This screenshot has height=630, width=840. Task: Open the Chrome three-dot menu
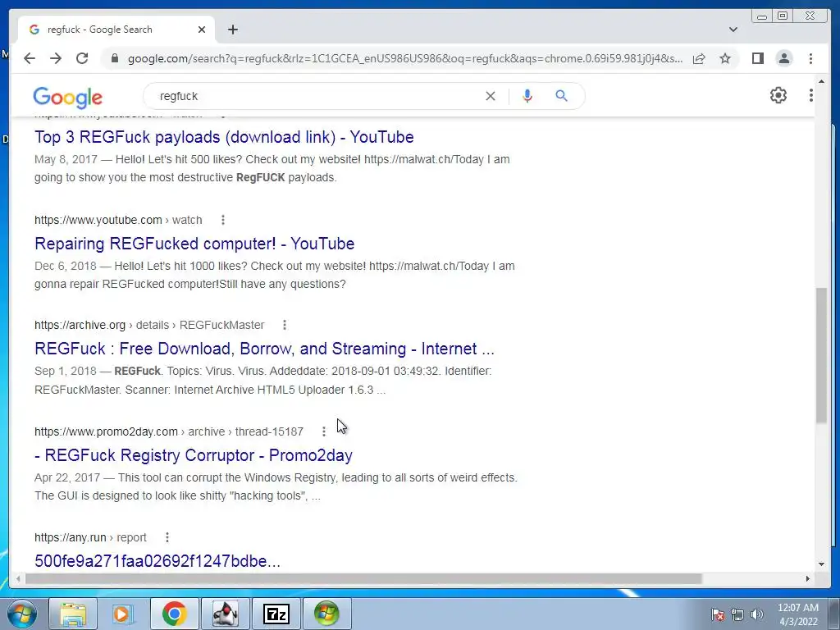pos(811,58)
